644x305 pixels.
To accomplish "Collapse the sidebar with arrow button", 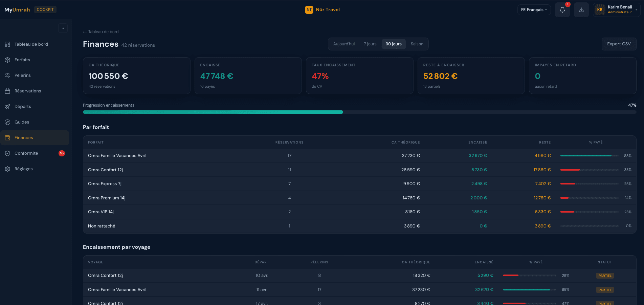I will [63, 28].
